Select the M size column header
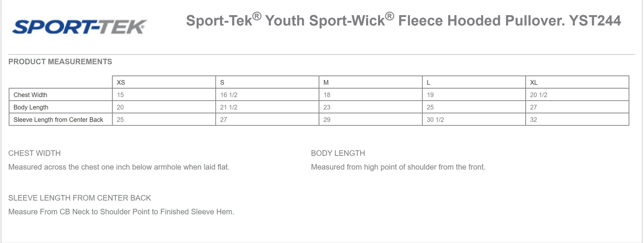This screenshot has width=644, height=243. click(x=326, y=82)
